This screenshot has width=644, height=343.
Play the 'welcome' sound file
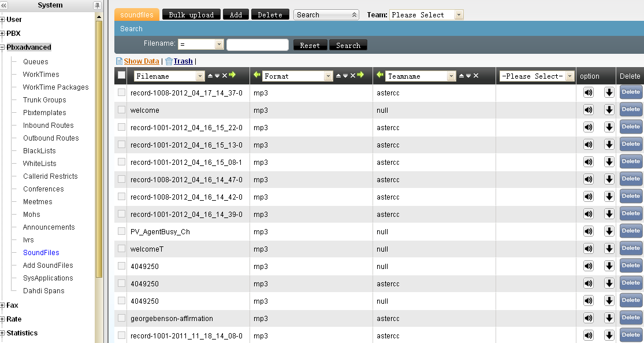[x=588, y=110]
